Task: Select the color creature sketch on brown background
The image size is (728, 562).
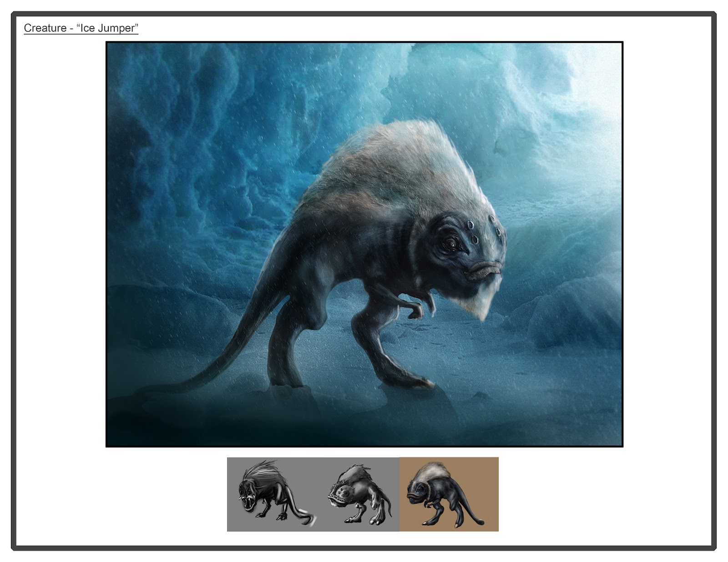Action: 449,494
